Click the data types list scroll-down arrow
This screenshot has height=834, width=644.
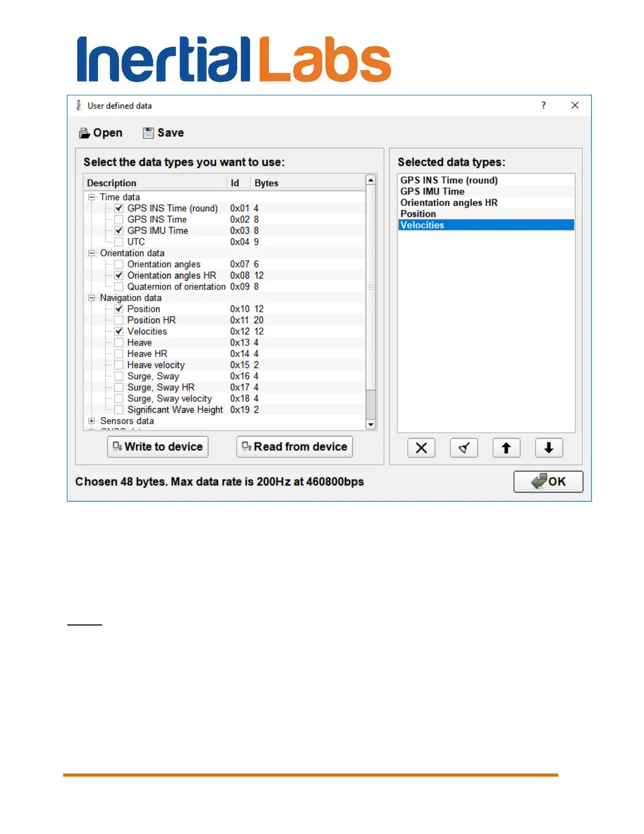371,424
